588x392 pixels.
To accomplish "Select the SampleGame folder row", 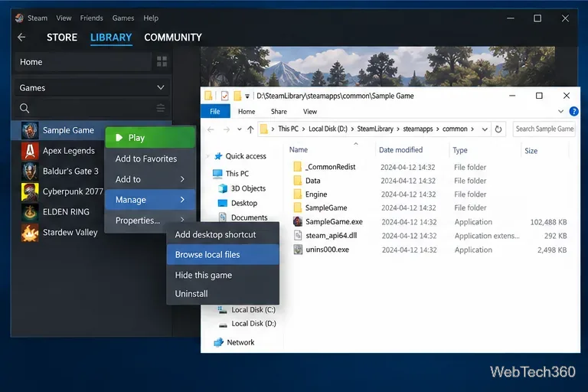I will point(430,207).
